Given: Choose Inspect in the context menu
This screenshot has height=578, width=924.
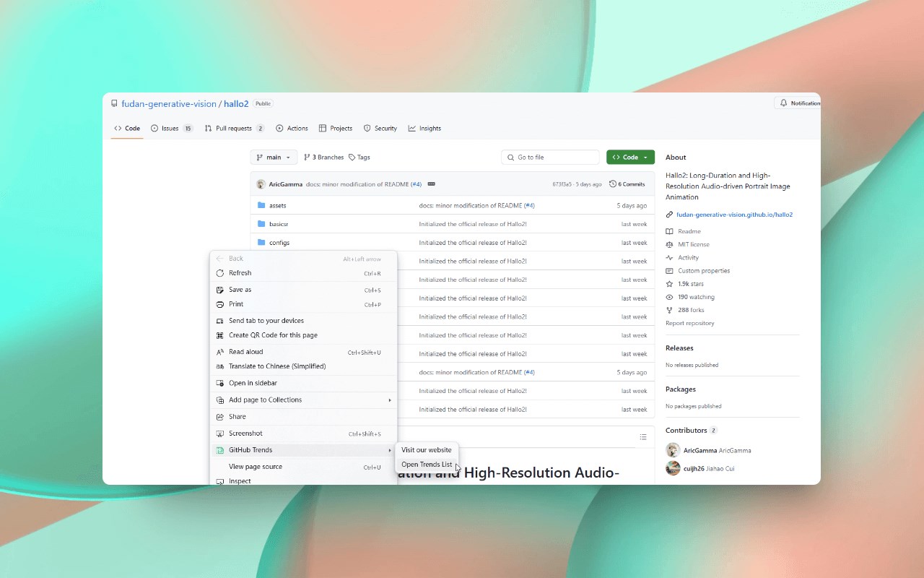Looking at the screenshot, I should tap(303, 480).
